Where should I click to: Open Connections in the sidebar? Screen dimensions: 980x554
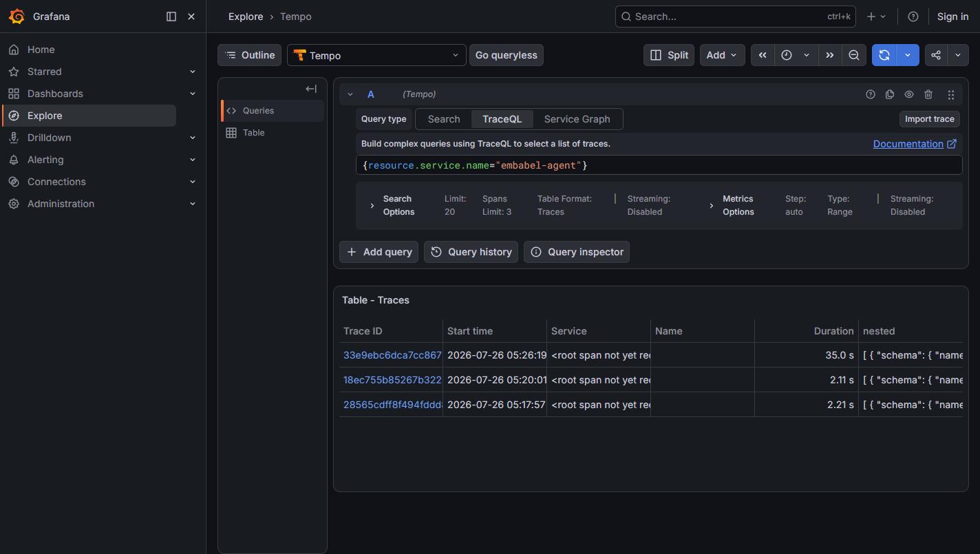pyautogui.click(x=56, y=182)
